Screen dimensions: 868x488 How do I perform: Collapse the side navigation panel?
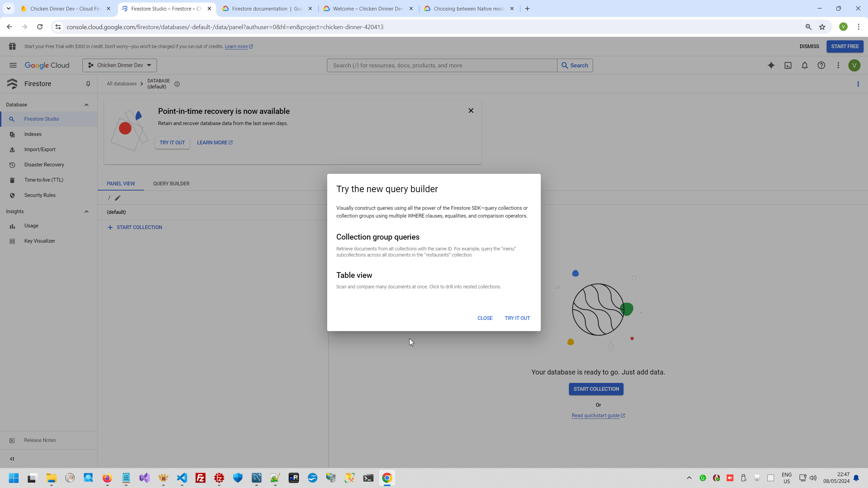click(x=12, y=459)
